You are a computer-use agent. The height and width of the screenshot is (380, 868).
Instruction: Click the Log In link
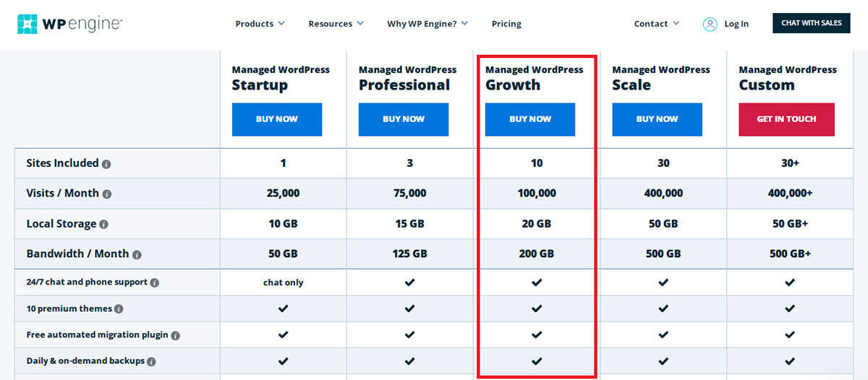point(736,24)
